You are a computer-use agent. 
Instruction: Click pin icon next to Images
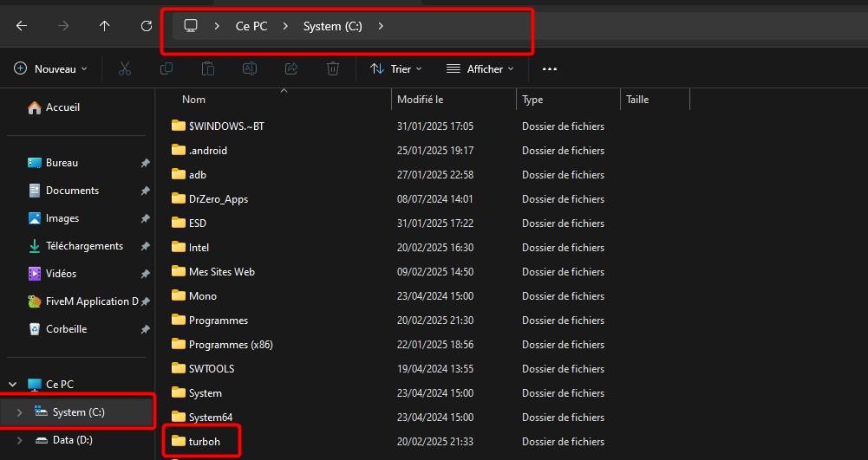point(145,218)
